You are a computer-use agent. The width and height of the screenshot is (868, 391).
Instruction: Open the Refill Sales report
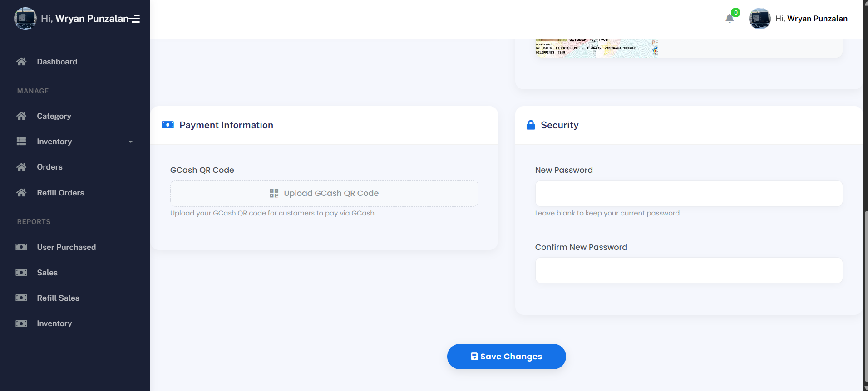point(58,298)
